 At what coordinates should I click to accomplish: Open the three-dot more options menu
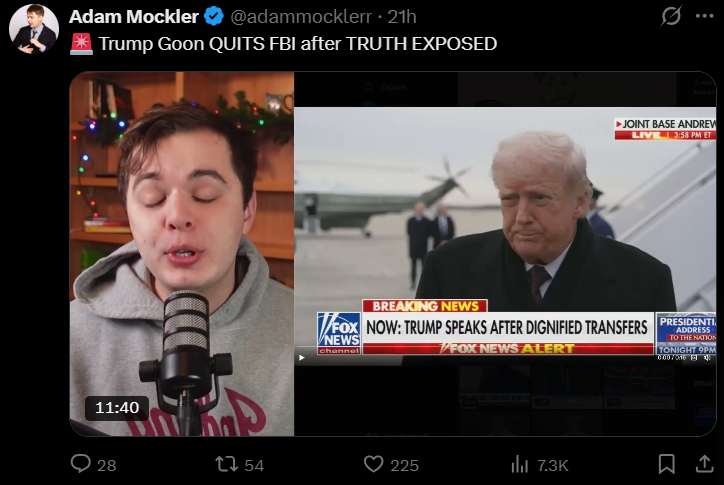(705, 16)
